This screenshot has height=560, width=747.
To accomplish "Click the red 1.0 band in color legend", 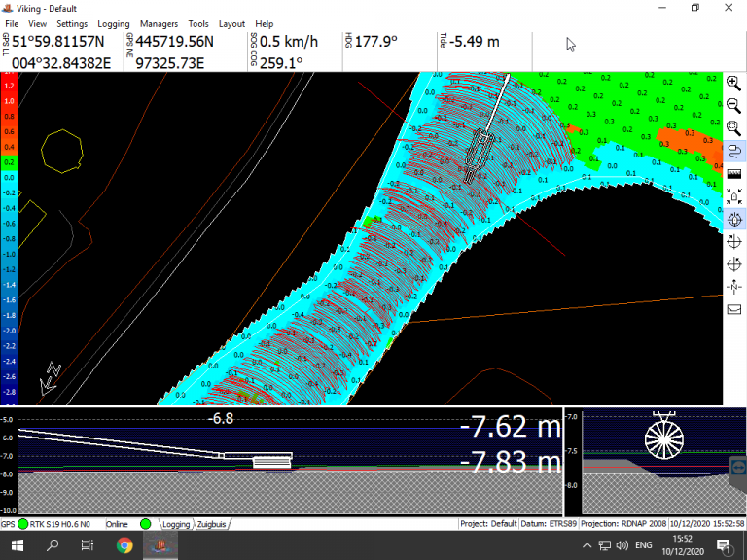I will point(9,101).
